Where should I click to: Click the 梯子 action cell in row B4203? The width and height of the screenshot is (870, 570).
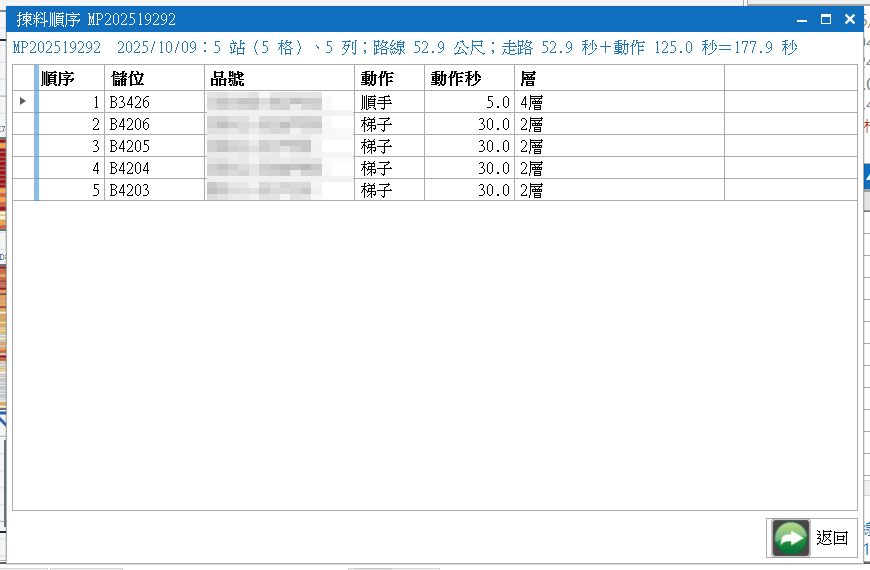(389, 190)
